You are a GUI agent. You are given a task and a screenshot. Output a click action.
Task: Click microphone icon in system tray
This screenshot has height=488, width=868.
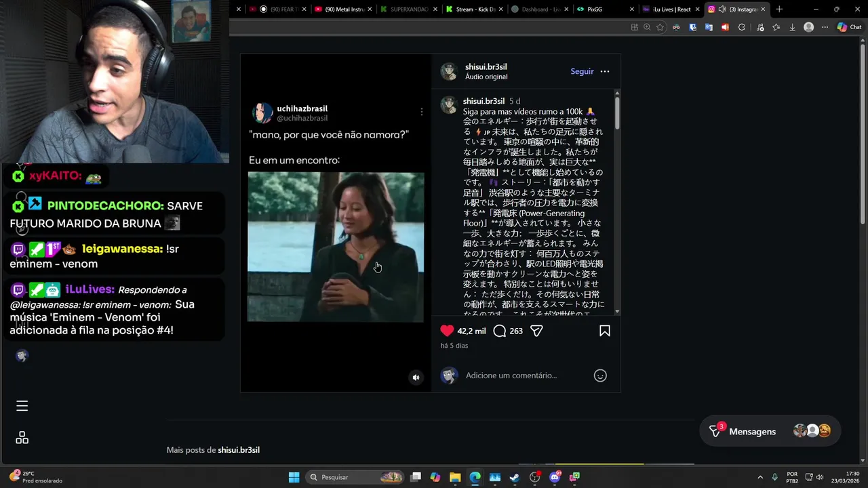point(774,477)
